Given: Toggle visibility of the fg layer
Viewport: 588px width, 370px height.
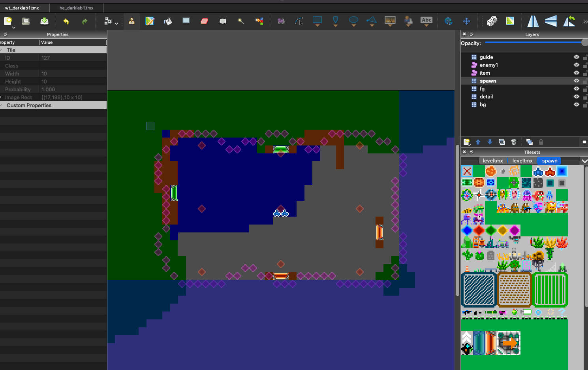Looking at the screenshot, I should pyautogui.click(x=576, y=89).
